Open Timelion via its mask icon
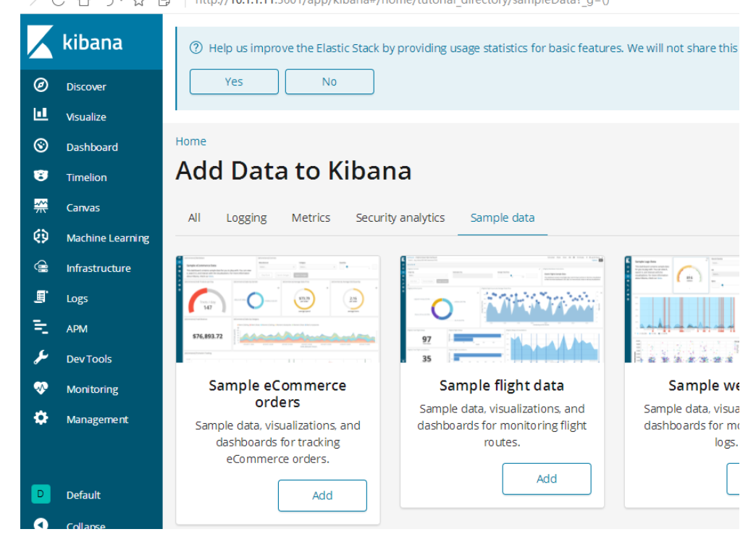The width and height of the screenshot is (756, 537). (x=41, y=175)
